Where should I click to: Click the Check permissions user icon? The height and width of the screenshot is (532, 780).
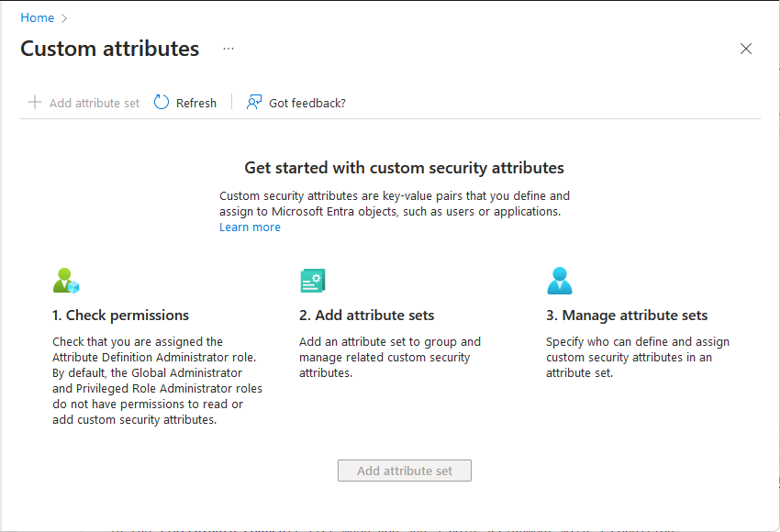tap(66, 281)
